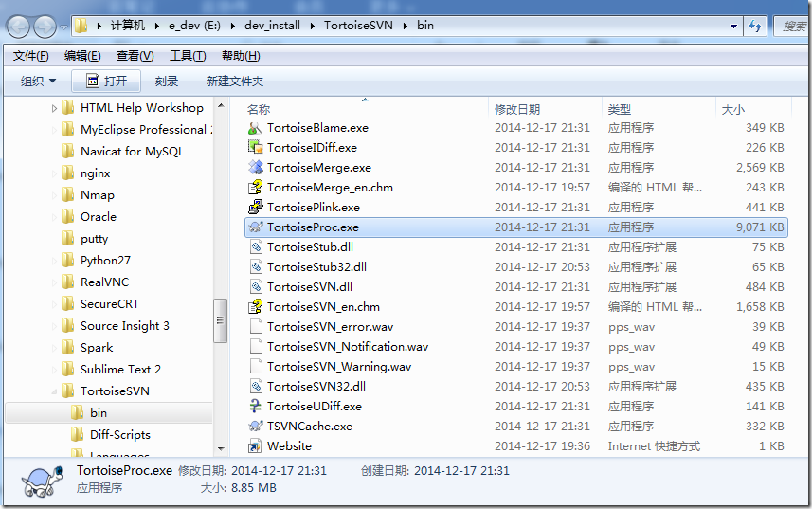Open the 工具(T) menu

click(x=188, y=56)
